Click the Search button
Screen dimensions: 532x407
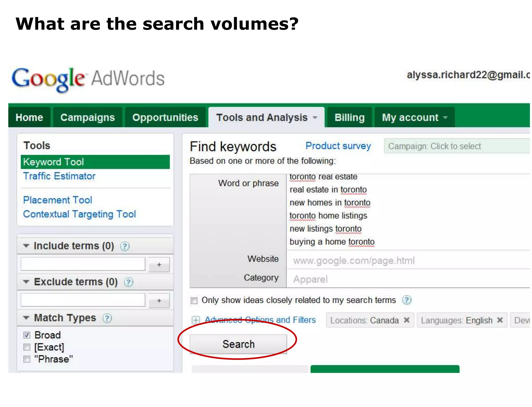238,344
